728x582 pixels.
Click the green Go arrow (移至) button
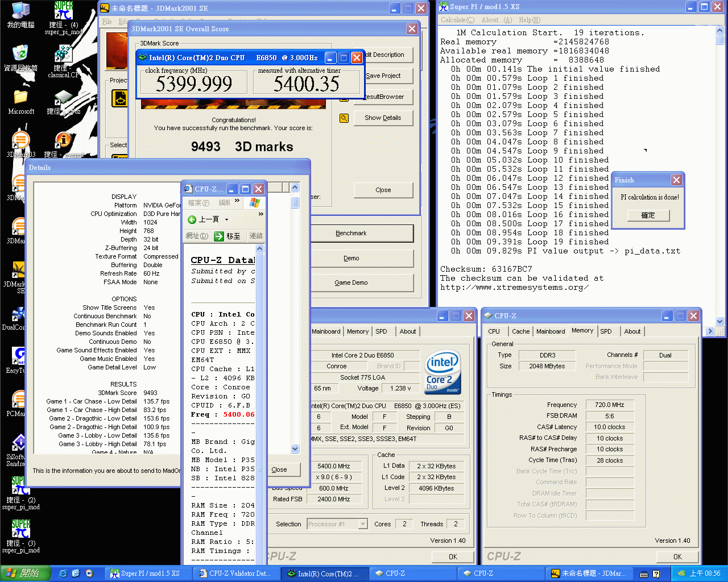click(x=219, y=236)
